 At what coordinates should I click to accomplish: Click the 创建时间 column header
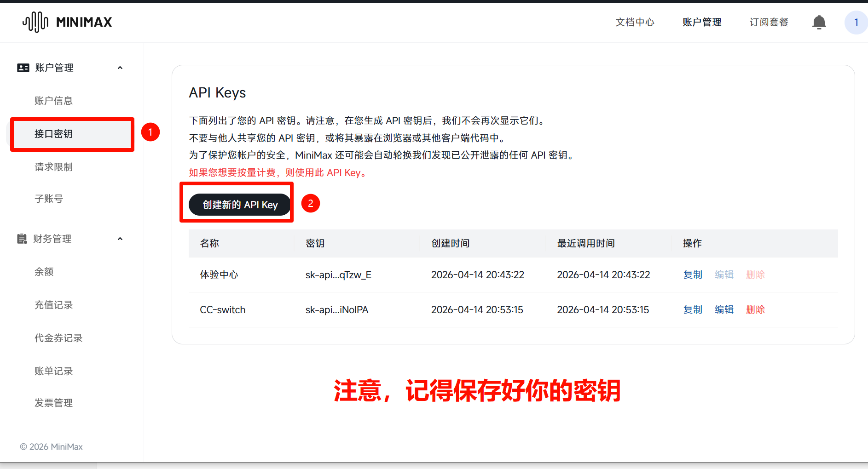(x=451, y=243)
